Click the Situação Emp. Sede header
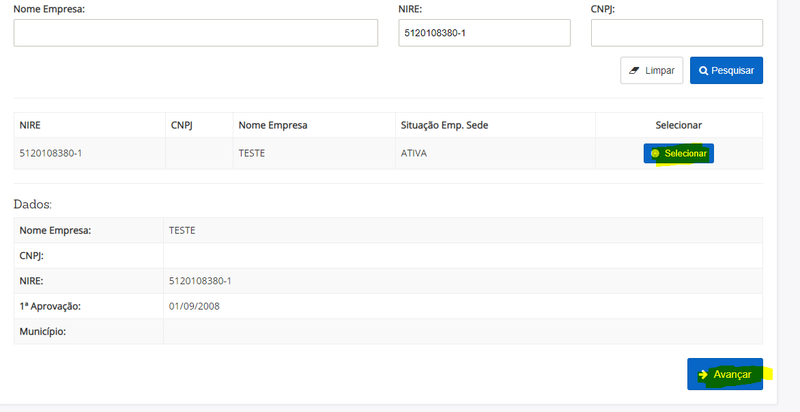The height and width of the screenshot is (412, 800). point(444,125)
